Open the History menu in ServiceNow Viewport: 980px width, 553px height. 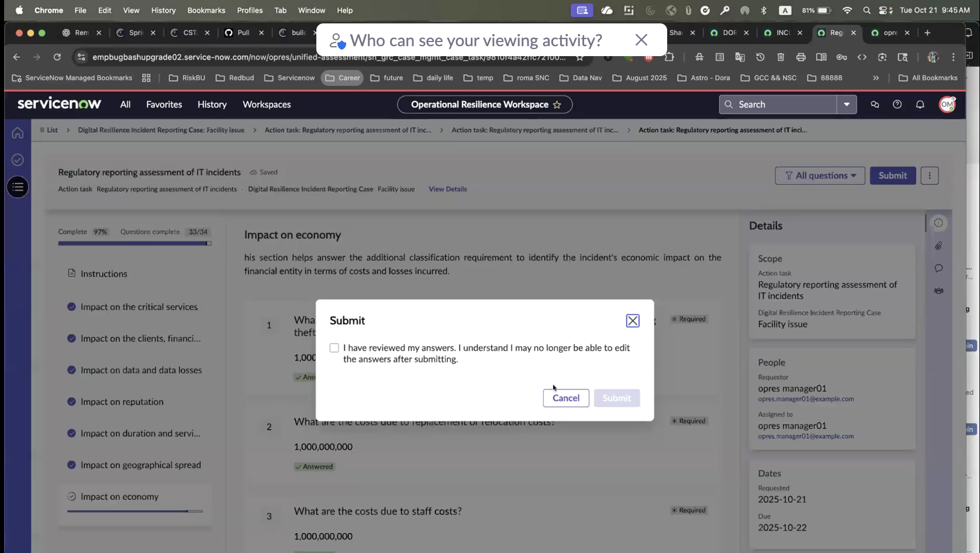tap(212, 104)
